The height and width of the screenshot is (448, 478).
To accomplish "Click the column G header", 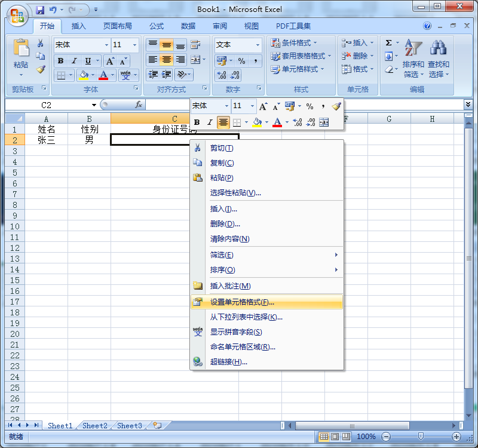I will [x=389, y=118].
